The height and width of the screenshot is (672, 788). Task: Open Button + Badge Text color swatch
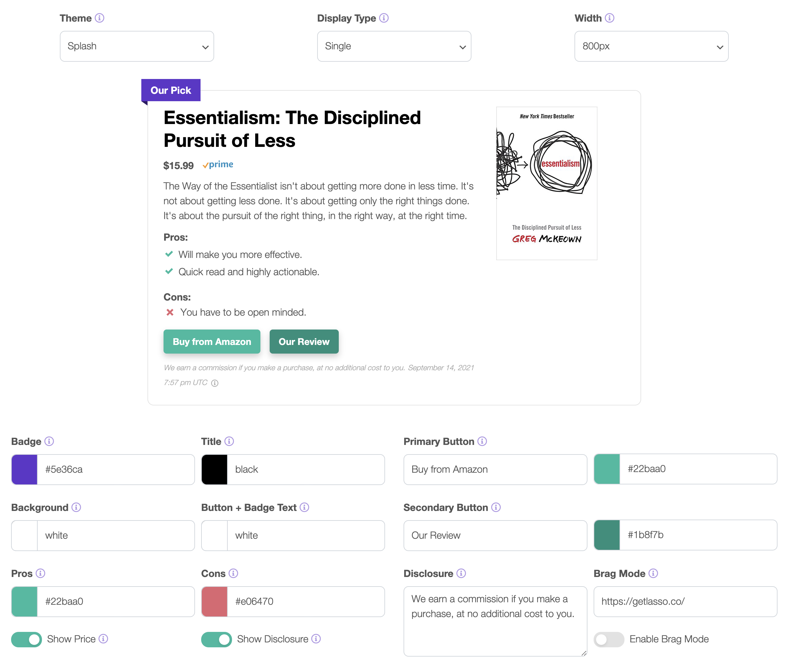(214, 535)
